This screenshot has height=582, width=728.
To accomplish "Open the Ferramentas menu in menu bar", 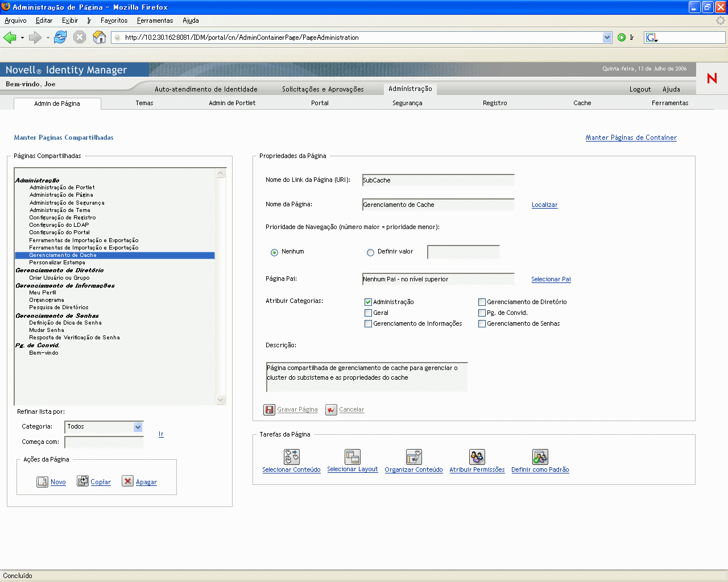I will (x=155, y=20).
